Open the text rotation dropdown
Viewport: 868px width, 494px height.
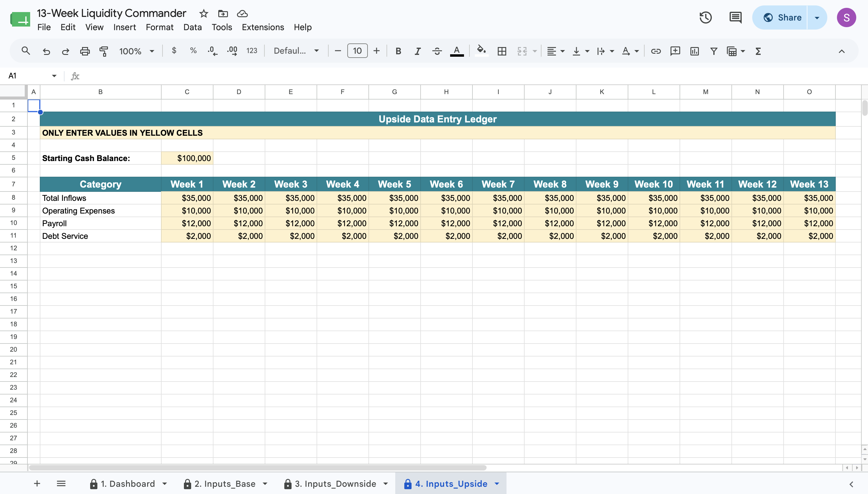(630, 51)
